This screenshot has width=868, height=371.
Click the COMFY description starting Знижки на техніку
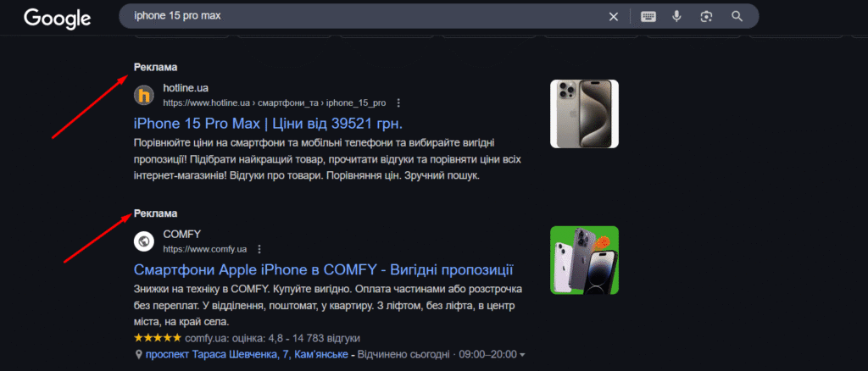(x=328, y=305)
